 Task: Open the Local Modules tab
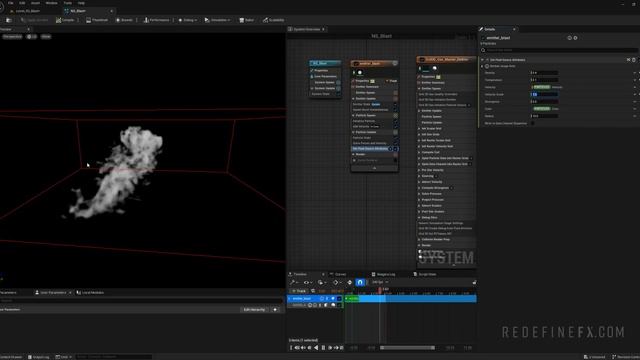(x=90, y=293)
